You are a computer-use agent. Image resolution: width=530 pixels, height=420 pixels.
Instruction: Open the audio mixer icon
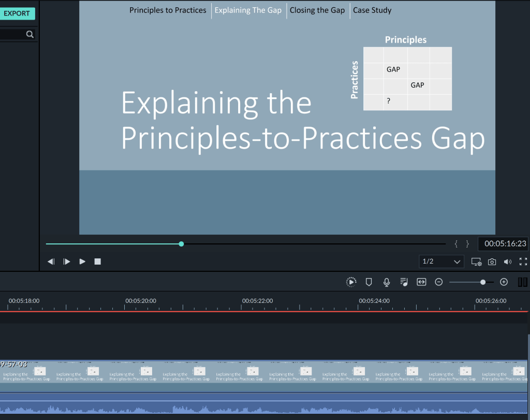pos(404,282)
